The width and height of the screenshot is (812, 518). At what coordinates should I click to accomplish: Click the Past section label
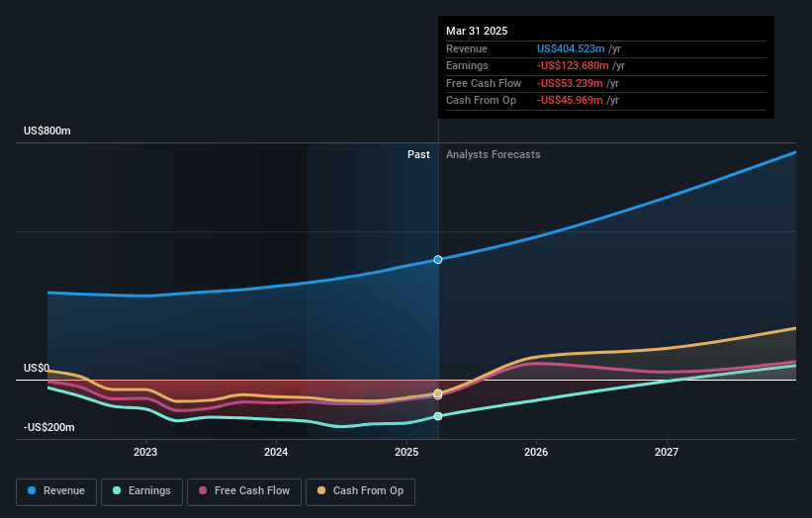pos(418,154)
